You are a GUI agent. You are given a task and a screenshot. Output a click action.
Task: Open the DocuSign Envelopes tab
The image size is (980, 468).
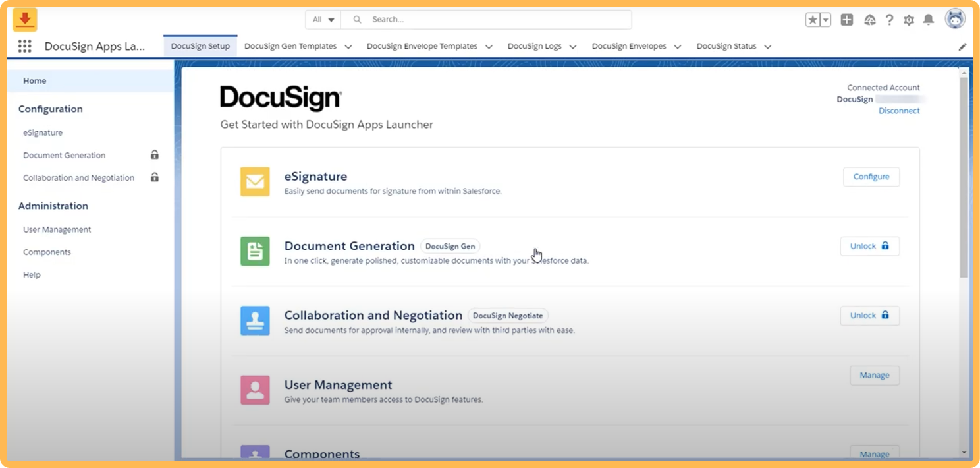click(x=629, y=46)
